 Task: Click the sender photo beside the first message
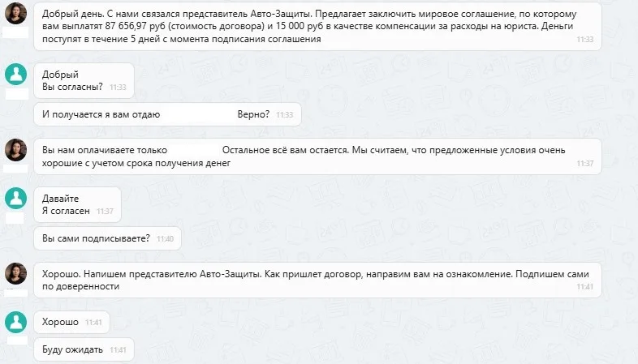[x=17, y=13]
